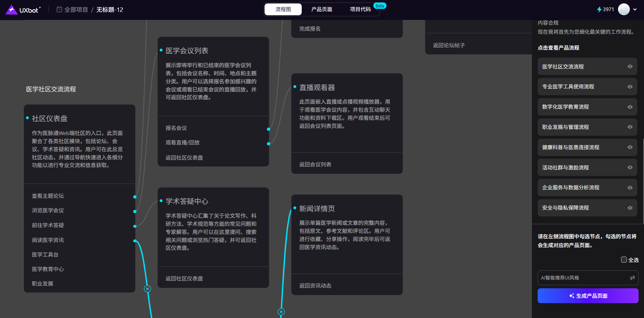Switch to the 产品页面 tab
644x318 pixels.
[321, 9]
